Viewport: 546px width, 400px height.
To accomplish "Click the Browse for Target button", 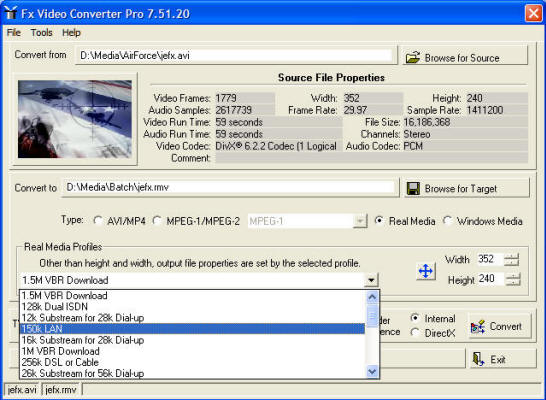I will [467, 188].
